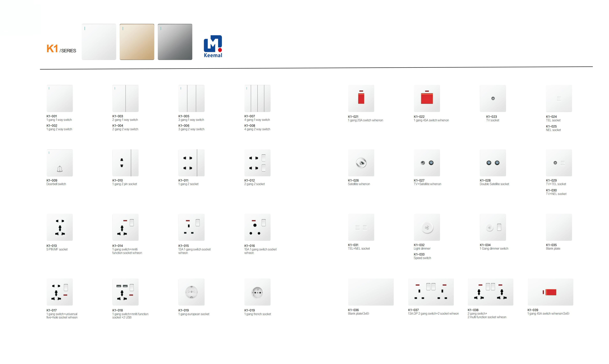The image size is (609, 364).
Task: Open the 1 gang 2 pin socket image K1-010
Action: (x=125, y=163)
